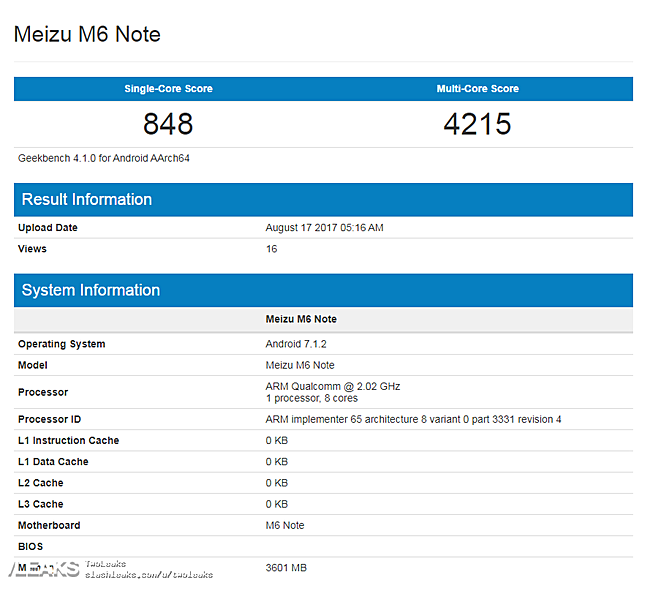This screenshot has height=591, width=650.
Task: Click the System Information section header
Action: tap(91, 290)
